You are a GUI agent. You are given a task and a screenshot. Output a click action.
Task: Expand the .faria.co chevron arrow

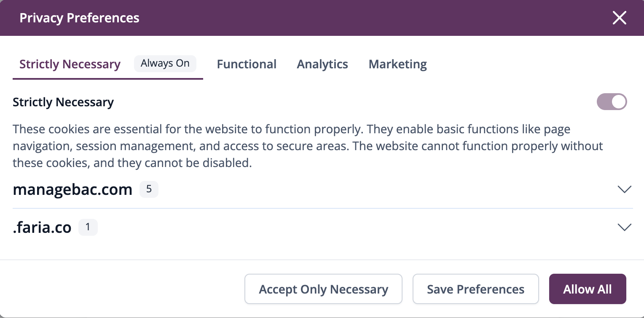pos(624,227)
